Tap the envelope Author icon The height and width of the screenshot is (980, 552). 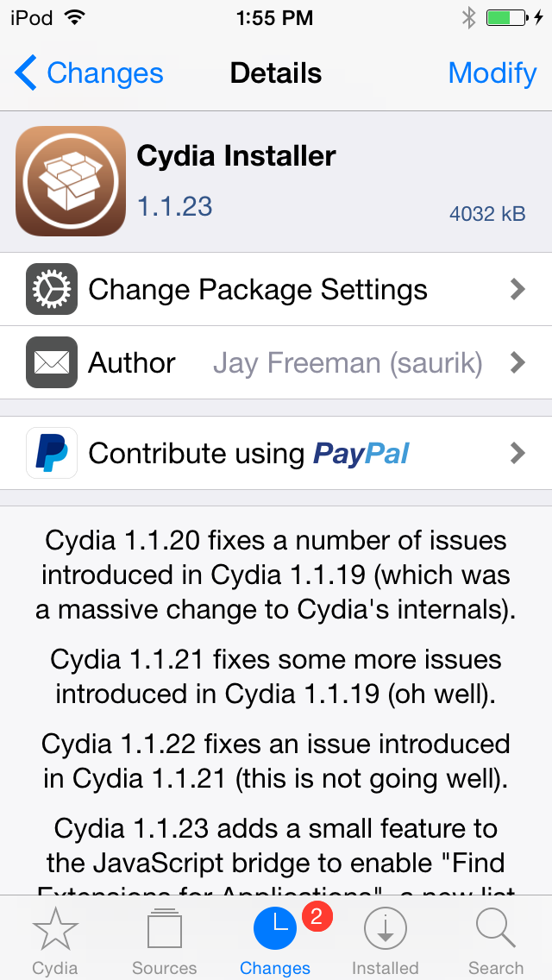pos(52,363)
